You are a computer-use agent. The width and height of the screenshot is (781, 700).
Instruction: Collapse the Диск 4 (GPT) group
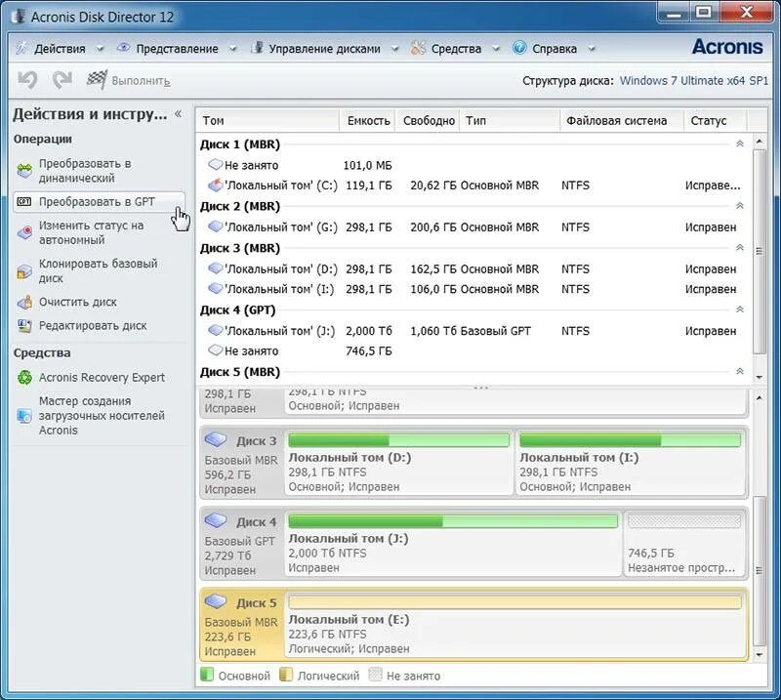[740, 309]
